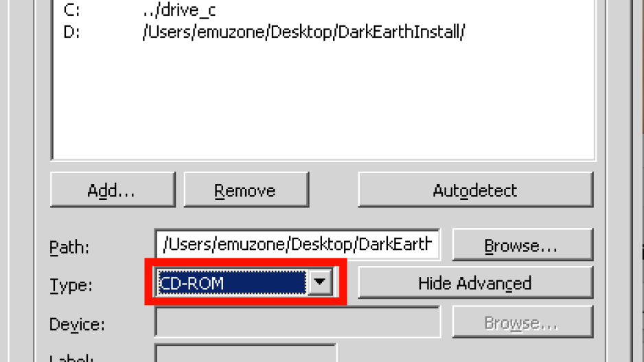
Task: Hide Advanced drive options
Action: 476,283
